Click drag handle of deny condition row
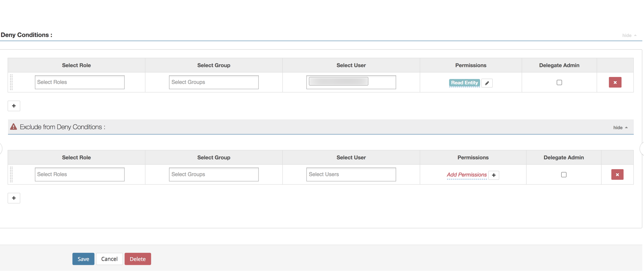Image resolution: width=644 pixels, height=271 pixels. coord(11,82)
